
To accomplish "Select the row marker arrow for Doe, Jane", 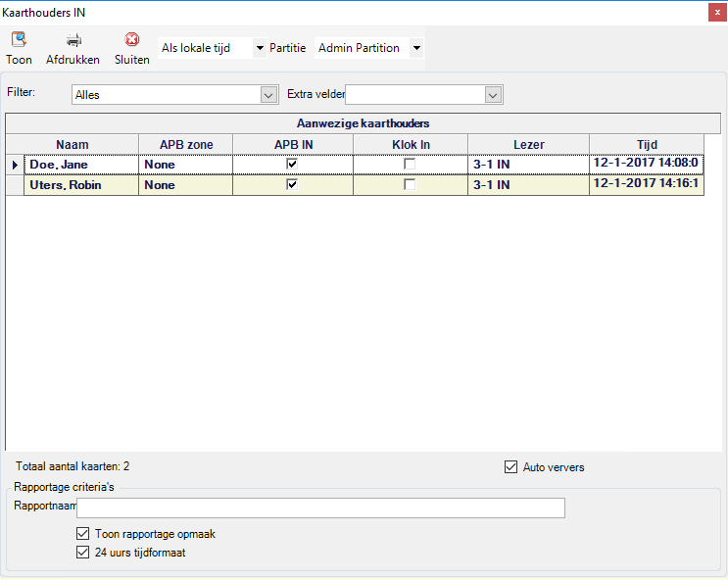I will [x=15, y=165].
